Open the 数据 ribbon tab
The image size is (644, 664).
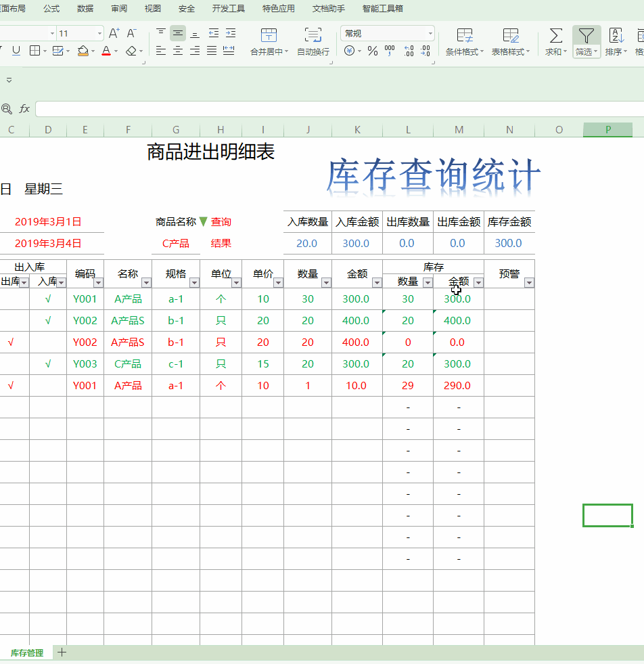[x=85, y=9]
